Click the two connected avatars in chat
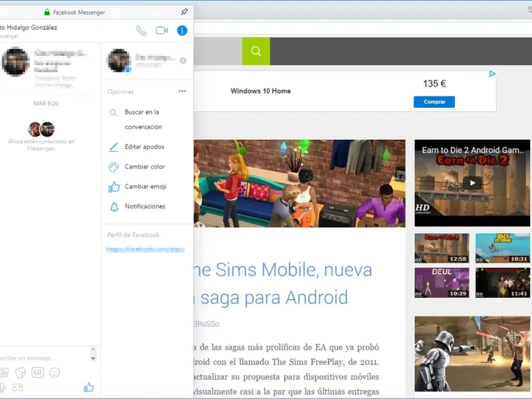Viewport: 532px width, 399px height. pyautogui.click(x=41, y=129)
